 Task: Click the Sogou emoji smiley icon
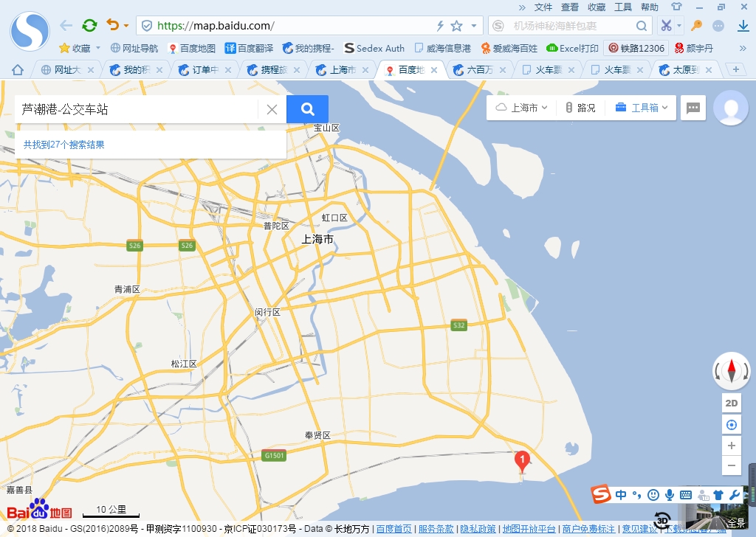pyautogui.click(x=653, y=495)
